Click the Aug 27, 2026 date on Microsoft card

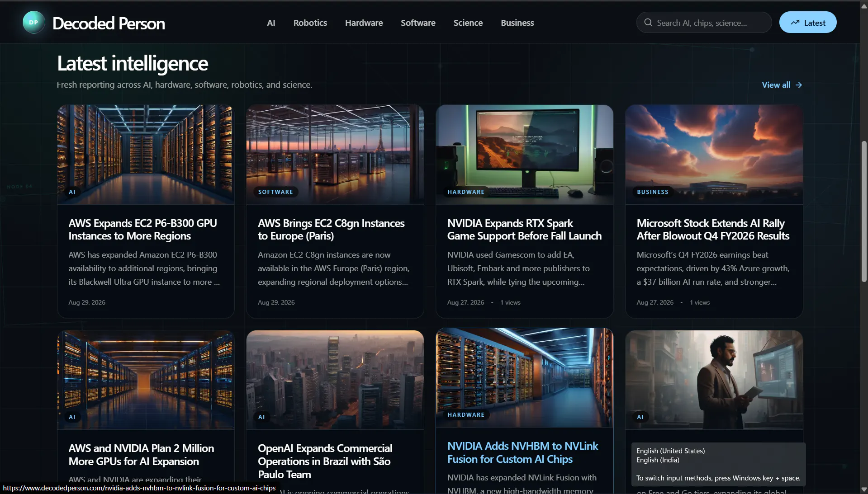coord(655,302)
